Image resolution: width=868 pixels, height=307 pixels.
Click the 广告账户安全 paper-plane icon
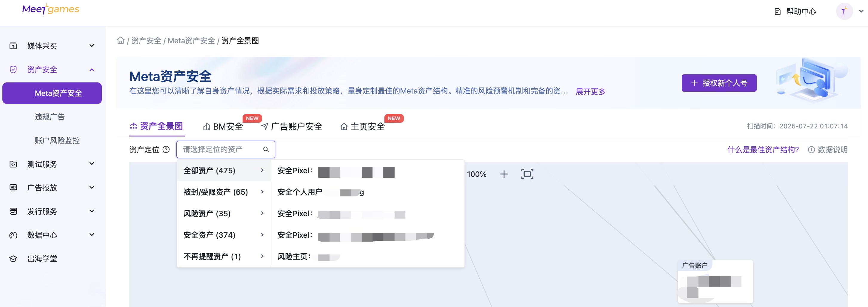point(265,127)
